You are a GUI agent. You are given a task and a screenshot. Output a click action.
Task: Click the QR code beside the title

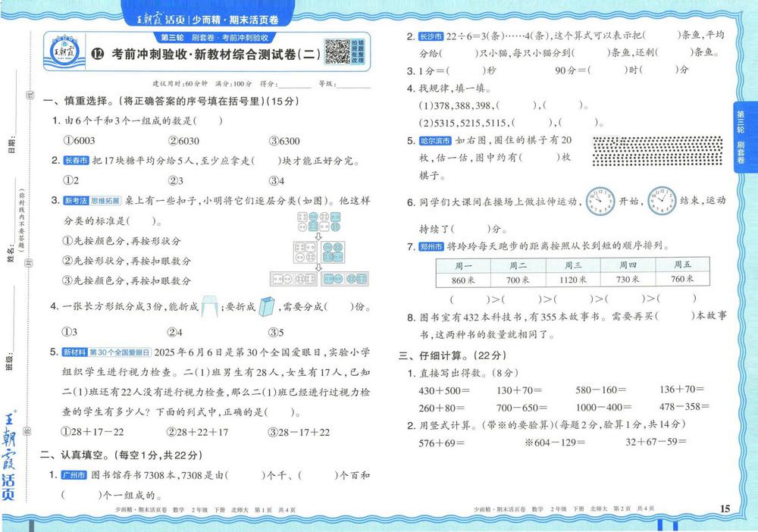coord(337,52)
